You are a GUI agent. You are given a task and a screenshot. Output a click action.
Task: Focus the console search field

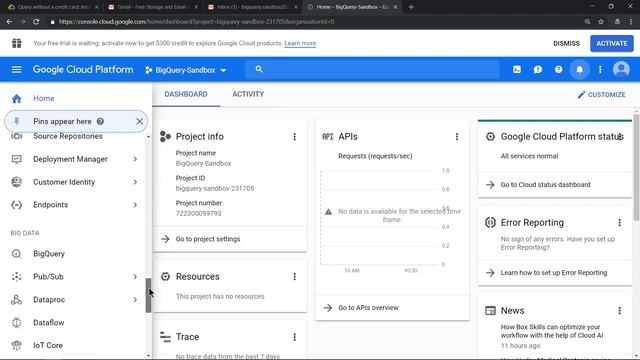click(372, 69)
